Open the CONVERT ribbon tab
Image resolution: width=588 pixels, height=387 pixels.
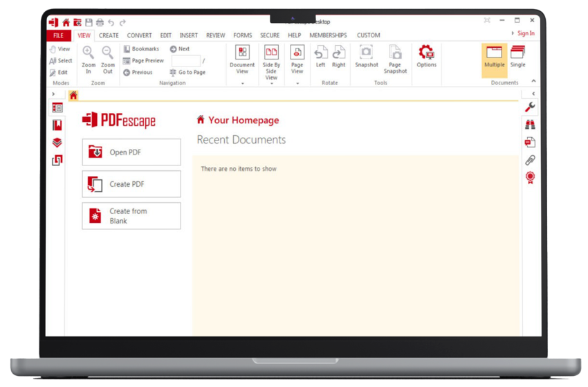[x=139, y=35]
